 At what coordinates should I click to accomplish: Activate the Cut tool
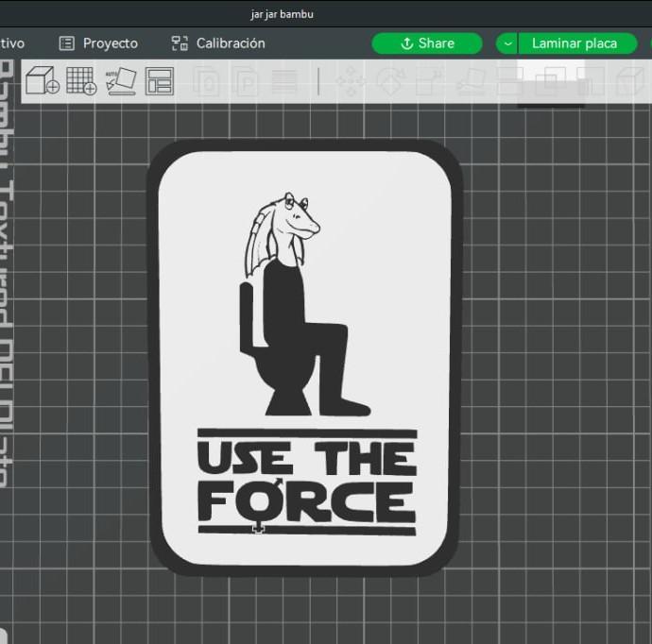pyautogui.click(x=509, y=82)
